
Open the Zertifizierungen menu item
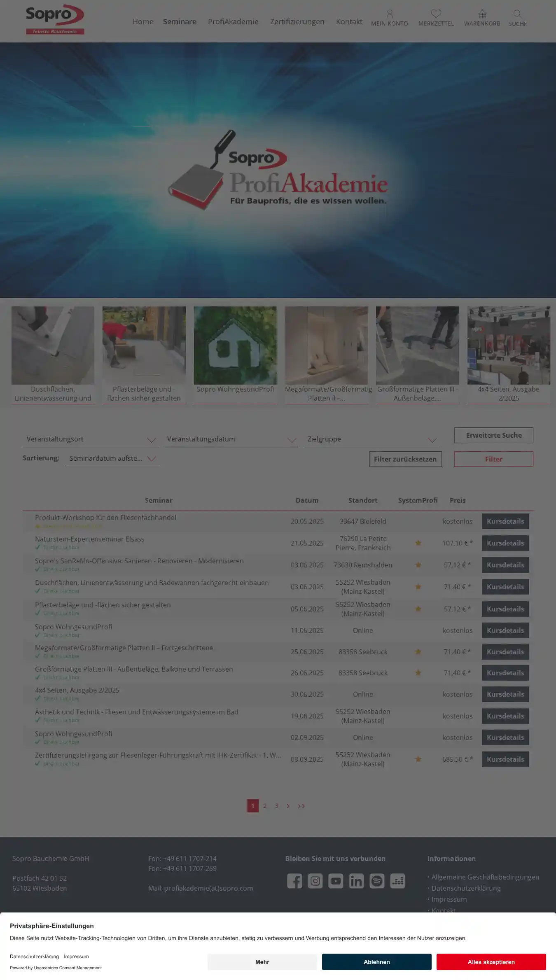point(297,22)
